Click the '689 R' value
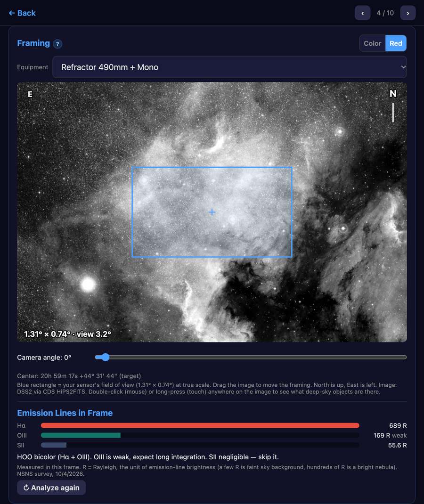 (398, 425)
